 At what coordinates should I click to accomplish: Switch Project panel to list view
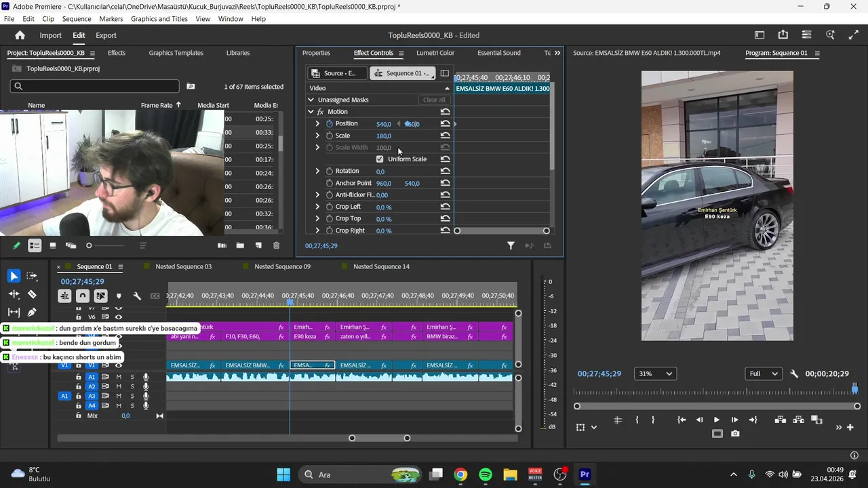(x=35, y=245)
